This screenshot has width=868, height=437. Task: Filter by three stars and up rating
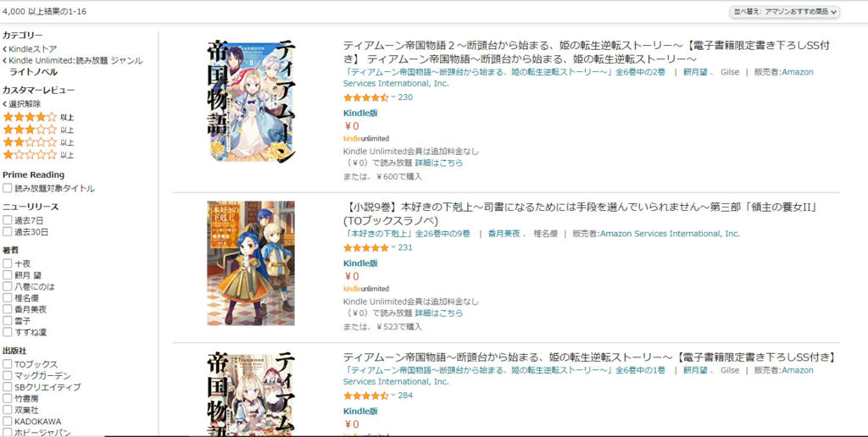coord(37,130)
